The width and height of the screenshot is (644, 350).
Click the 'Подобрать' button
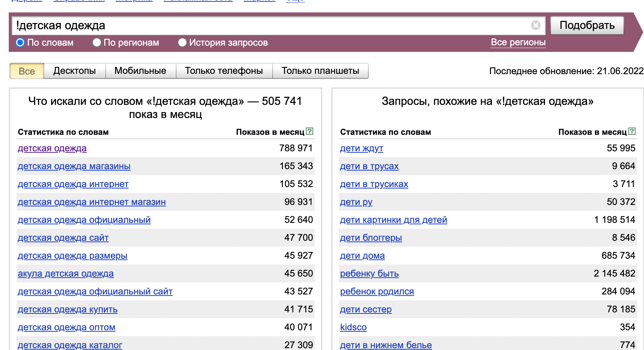[x=587, y=25]
